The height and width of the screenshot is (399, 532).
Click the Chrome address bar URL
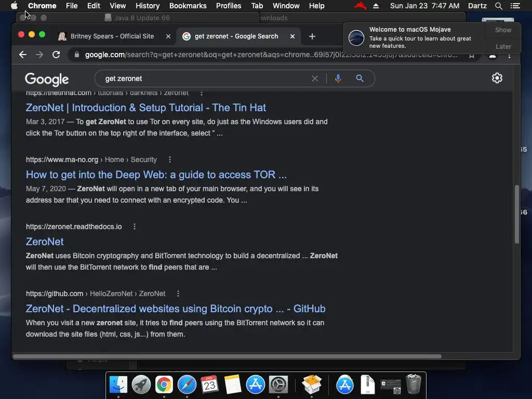[x=271, y=55]
